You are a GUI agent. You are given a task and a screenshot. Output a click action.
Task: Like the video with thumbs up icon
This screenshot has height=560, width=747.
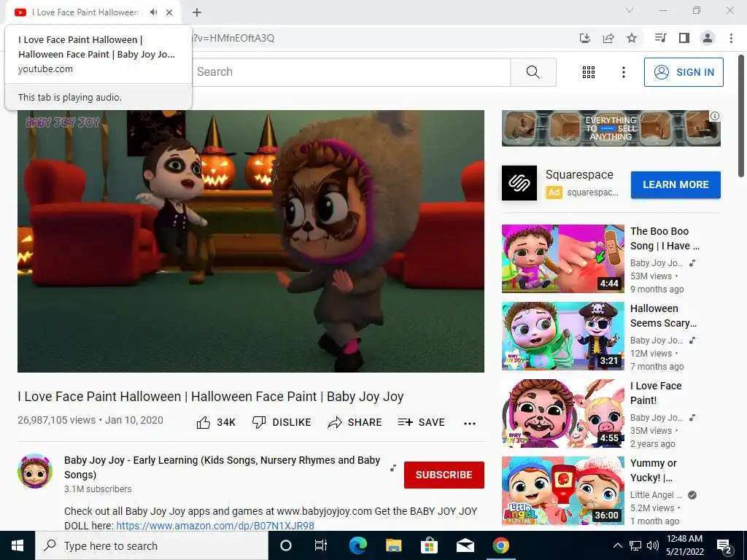[216, 422]
